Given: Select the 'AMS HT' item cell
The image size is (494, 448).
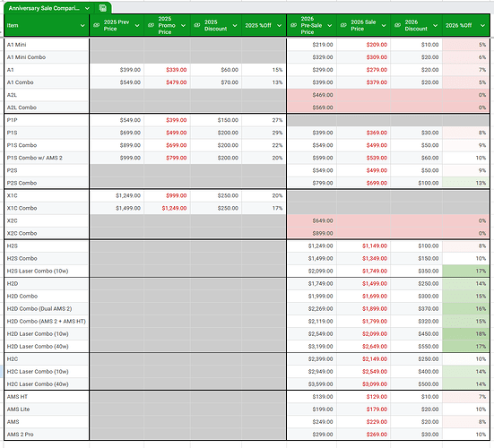Looking at the screenshot, I should pos(47,397).
